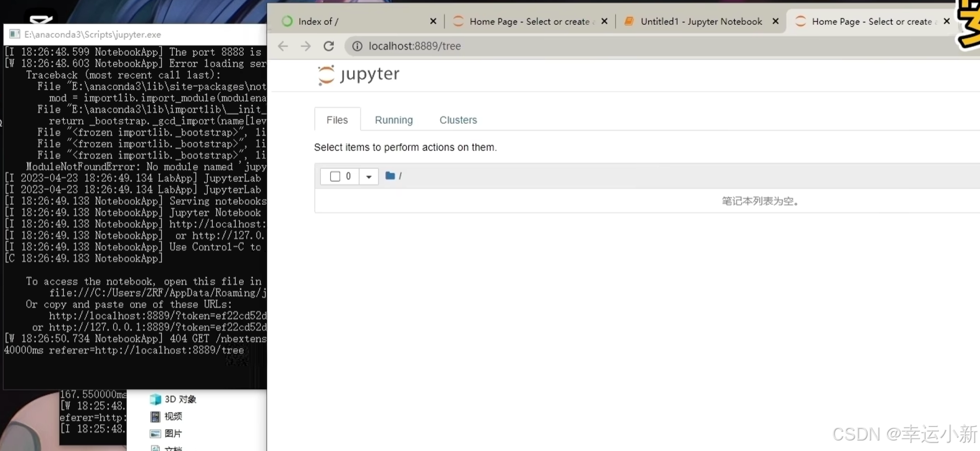Screen dimensions: 980x451
Task: Switch to the 'Untitled1 - Jupyter Notebook' tab
Action: (701, 22)
